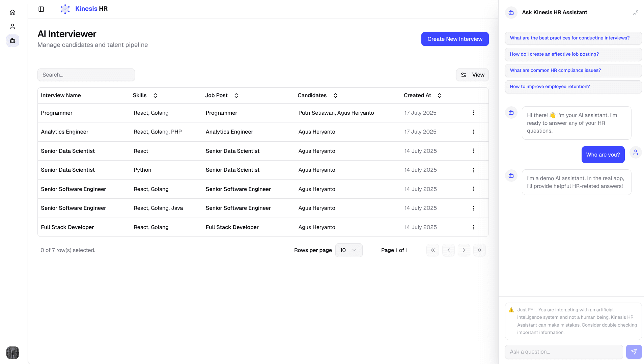
Task: Open actions menu for Full Stack Developer row
Action: [x=474, y=227]
